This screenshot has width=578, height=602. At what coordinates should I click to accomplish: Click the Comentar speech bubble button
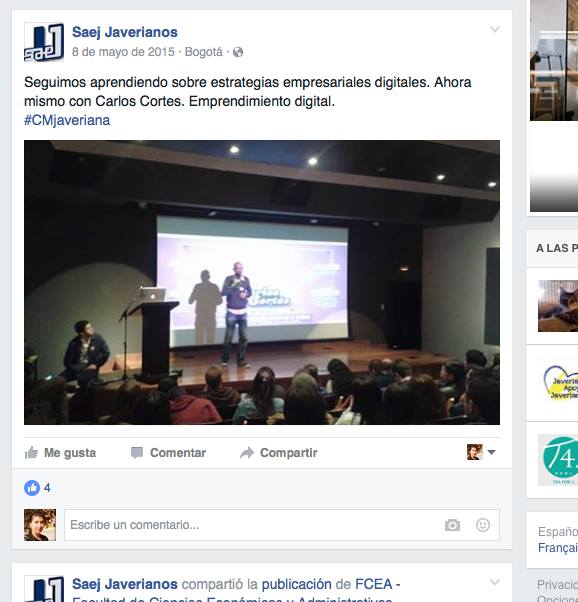pos(168,453)
